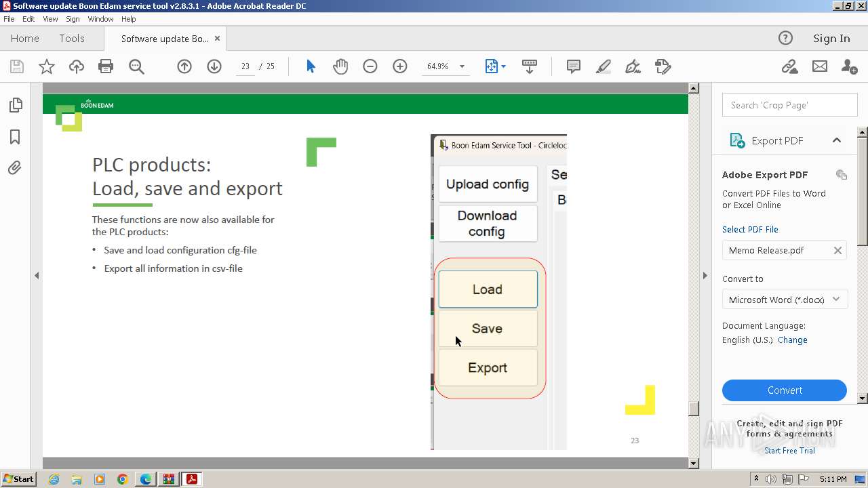This screenshot has width=868, height=488.
Task: Add a comment sticky note
Action: pos(574,66)
